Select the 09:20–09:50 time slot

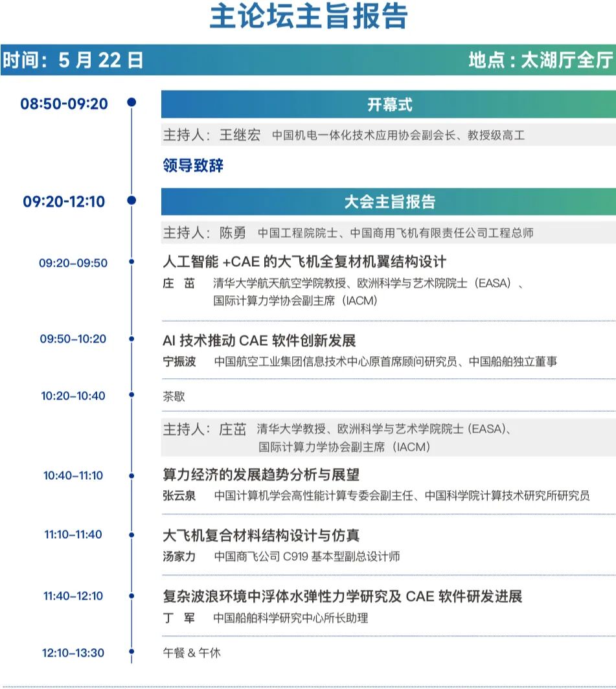(x=73, y=263)
